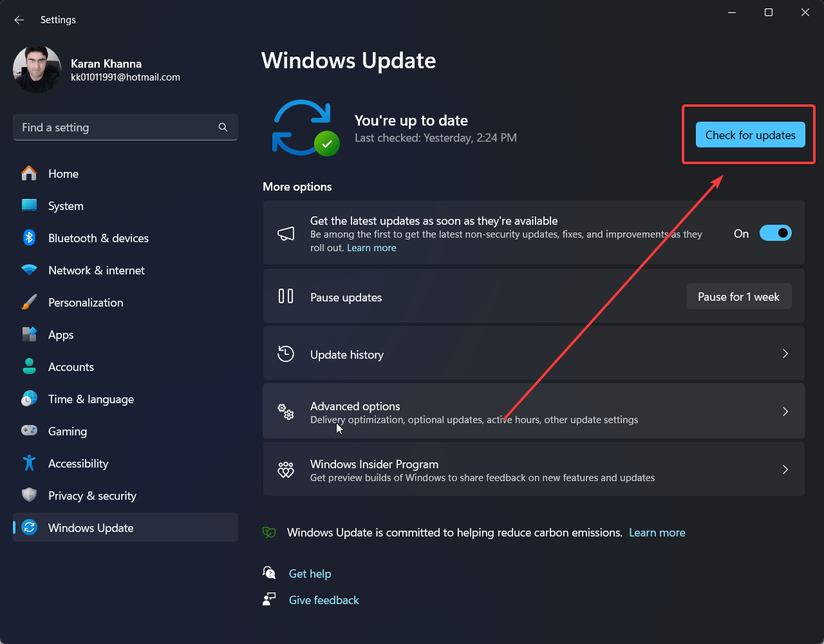Click the search magnifier icon
The image size is (824, 644).
[x=223, y=128]
